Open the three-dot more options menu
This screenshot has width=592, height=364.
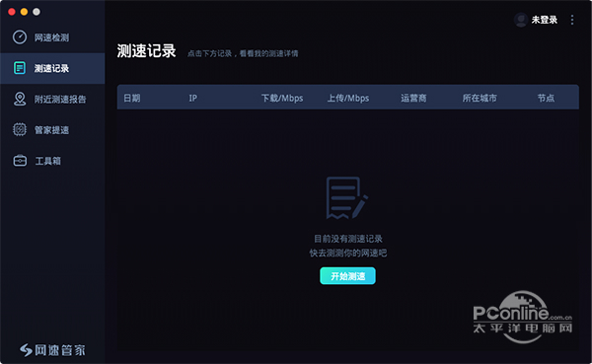pos(572,20)
